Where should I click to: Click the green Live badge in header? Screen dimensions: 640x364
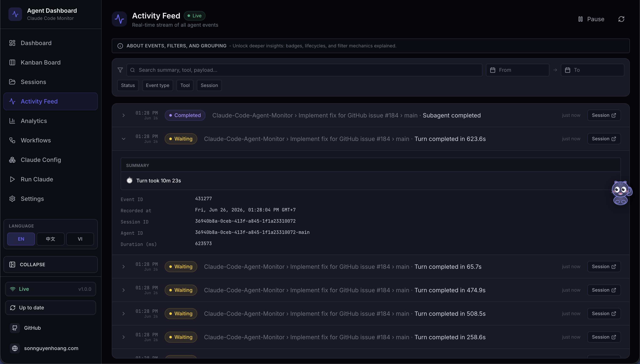194,16
